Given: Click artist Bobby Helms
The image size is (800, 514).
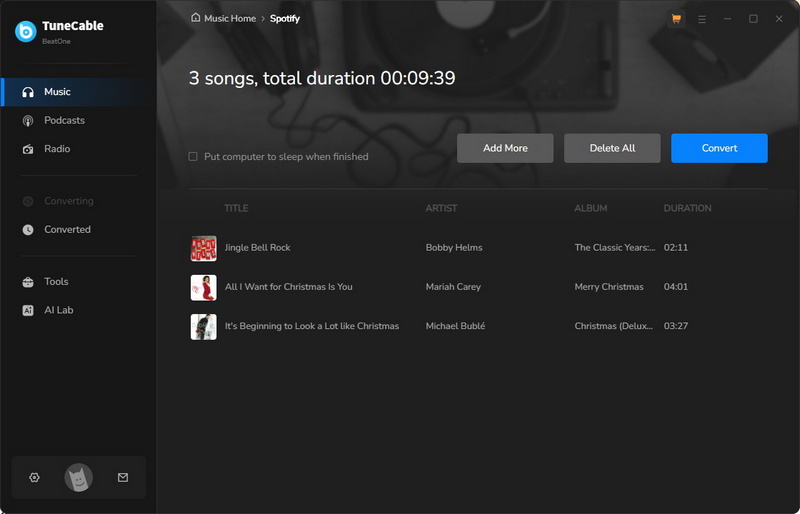Looking at the screenshot, I should (454, 248).
